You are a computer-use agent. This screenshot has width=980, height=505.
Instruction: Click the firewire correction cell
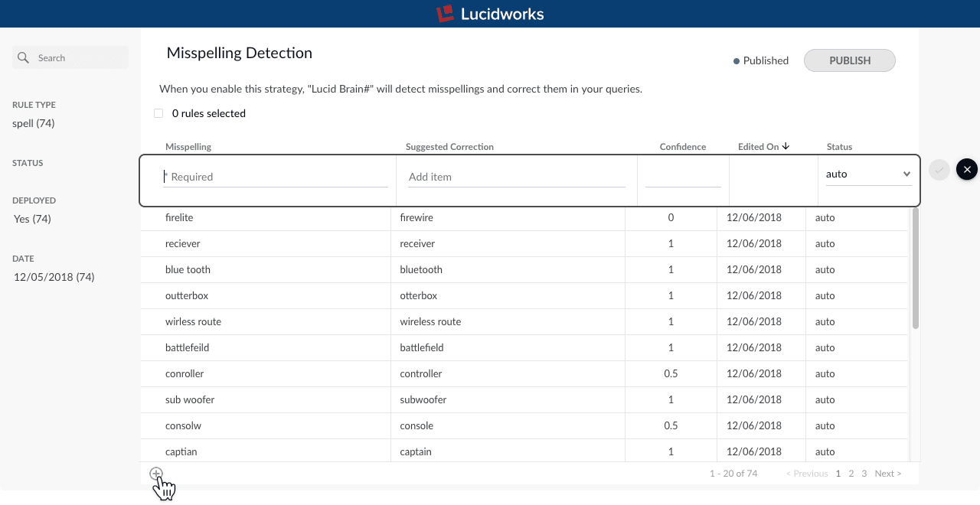point(508,218)
